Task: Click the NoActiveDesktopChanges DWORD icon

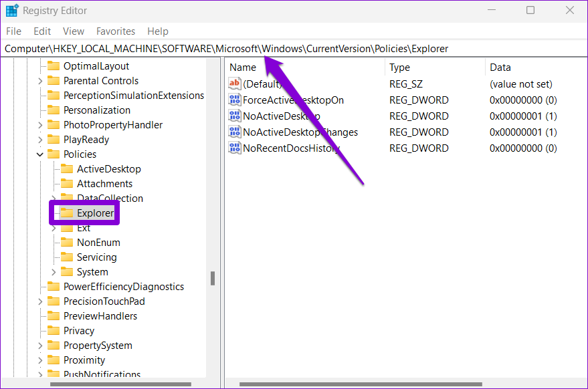Action: tap(235, 132)
